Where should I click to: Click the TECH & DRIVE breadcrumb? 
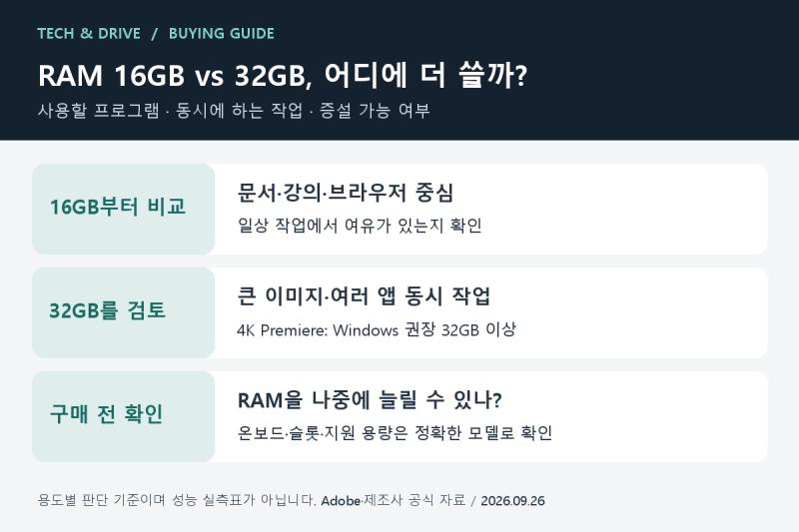coord(89,34)
